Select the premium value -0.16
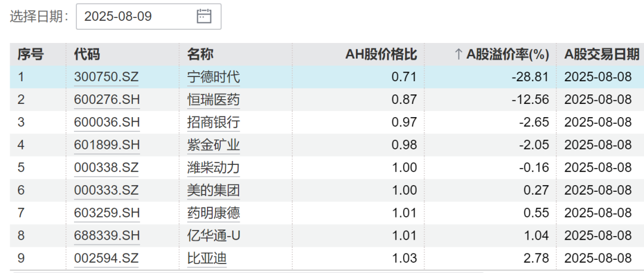This screenshot has width=644, height=273. point(533,168)
